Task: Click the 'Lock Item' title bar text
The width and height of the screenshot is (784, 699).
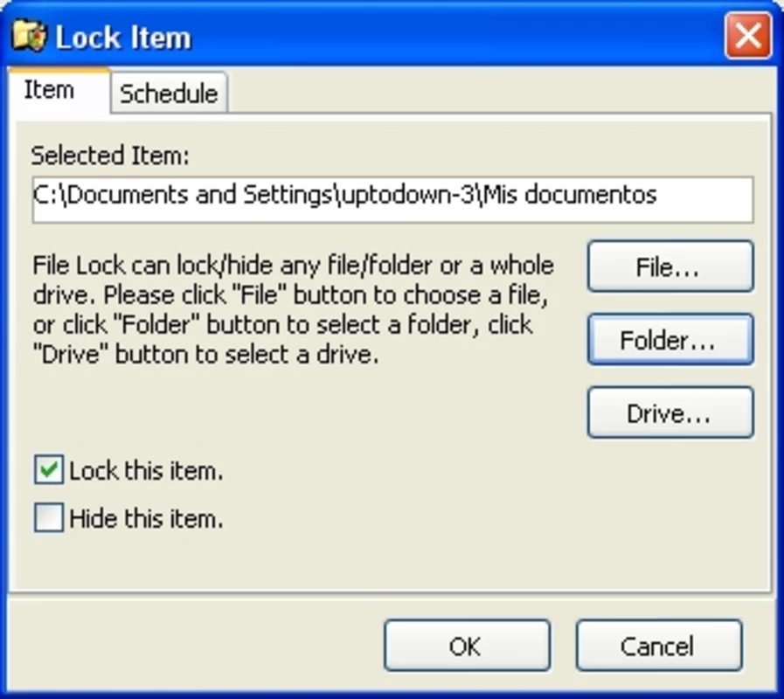Action: point(123,38)
